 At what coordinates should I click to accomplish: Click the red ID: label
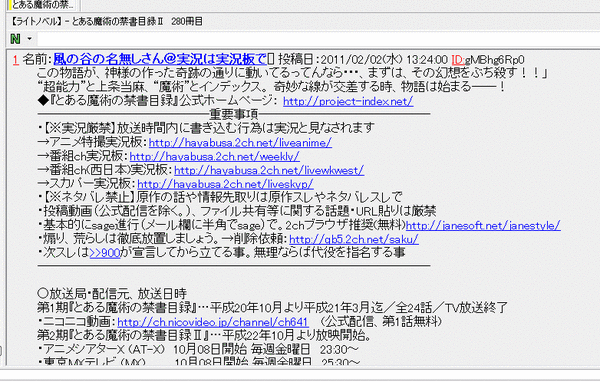(458, 60)
